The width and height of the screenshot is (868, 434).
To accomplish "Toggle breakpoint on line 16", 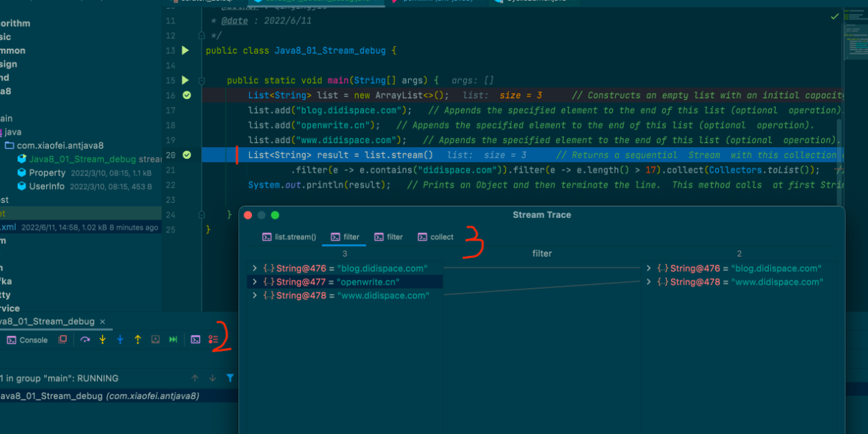I will pyautogui.click(x=187, y=96).
